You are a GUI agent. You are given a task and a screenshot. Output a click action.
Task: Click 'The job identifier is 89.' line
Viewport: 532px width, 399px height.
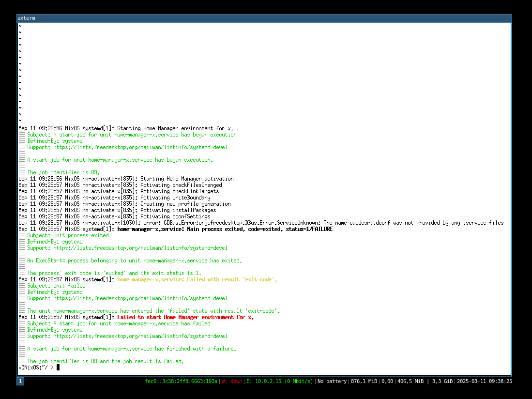(x=63, y=172)
